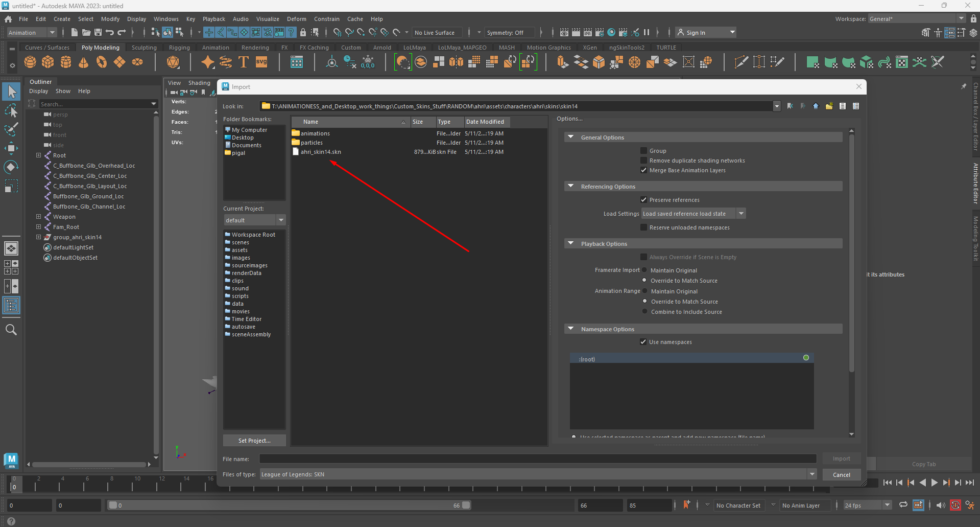Image resolution: width=980 pixels, height=527 pixels.
Task: Click the Poly Sphere shelf icon
Action: click(x=30, y=62)
